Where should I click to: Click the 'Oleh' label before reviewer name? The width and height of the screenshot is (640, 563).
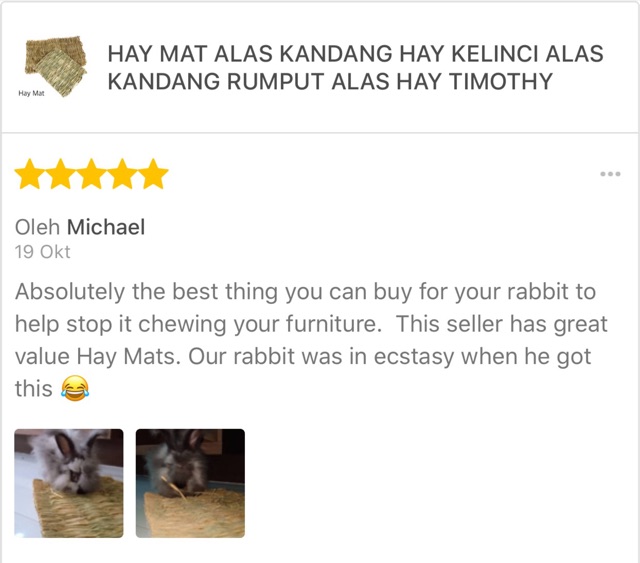click(38, 227)
